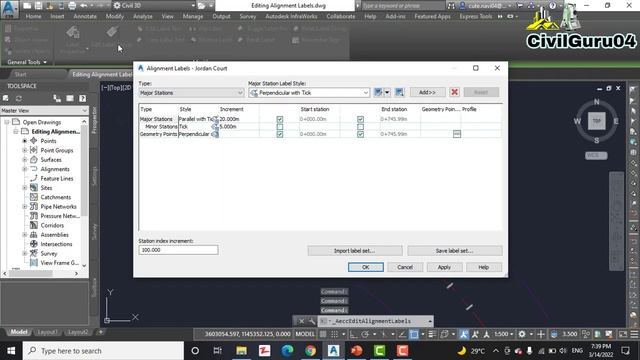Click the Minor Stations 5.000m increment cell
The image size is (640, 360).
(x=239, y=127)
